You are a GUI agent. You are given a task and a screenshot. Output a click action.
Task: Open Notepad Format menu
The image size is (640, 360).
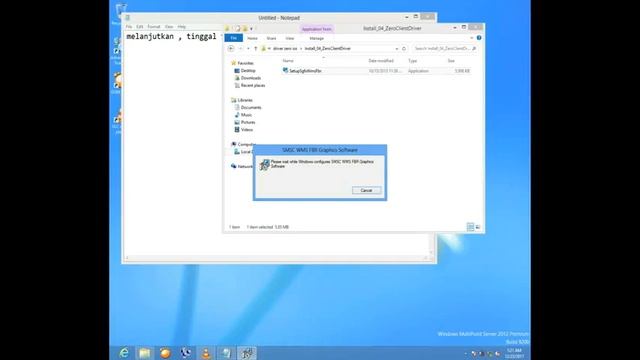tap(153, 27)
